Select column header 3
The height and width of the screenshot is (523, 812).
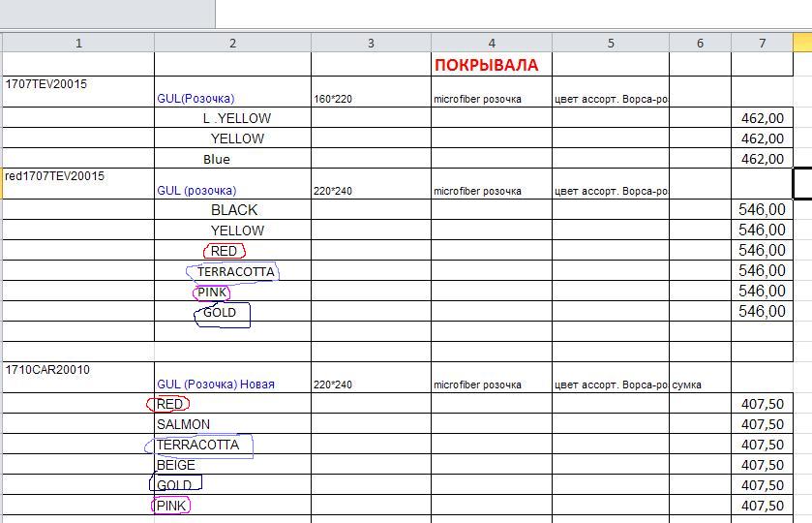pyautogui.click(x=371, y=43)
